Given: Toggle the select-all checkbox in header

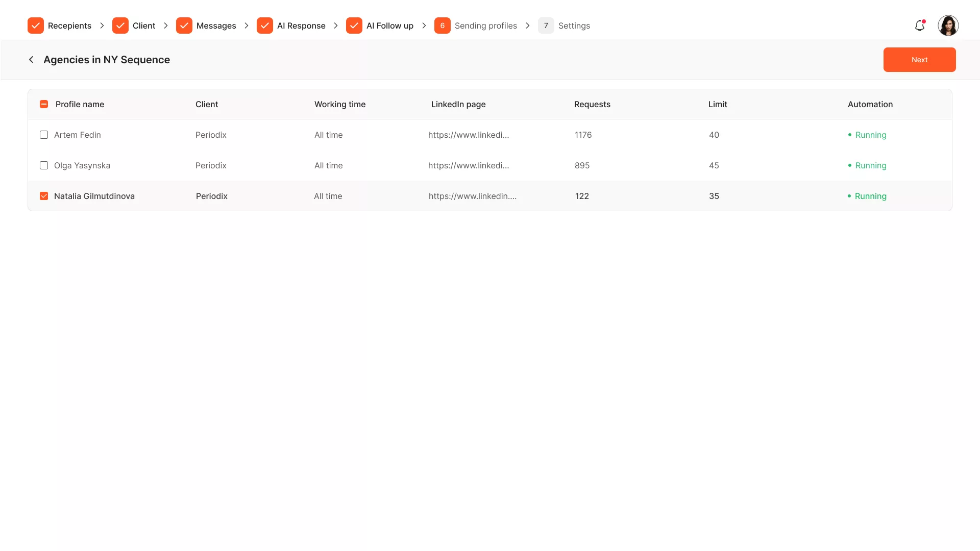Looking at the screenshot, I should [x=44, y=104].
